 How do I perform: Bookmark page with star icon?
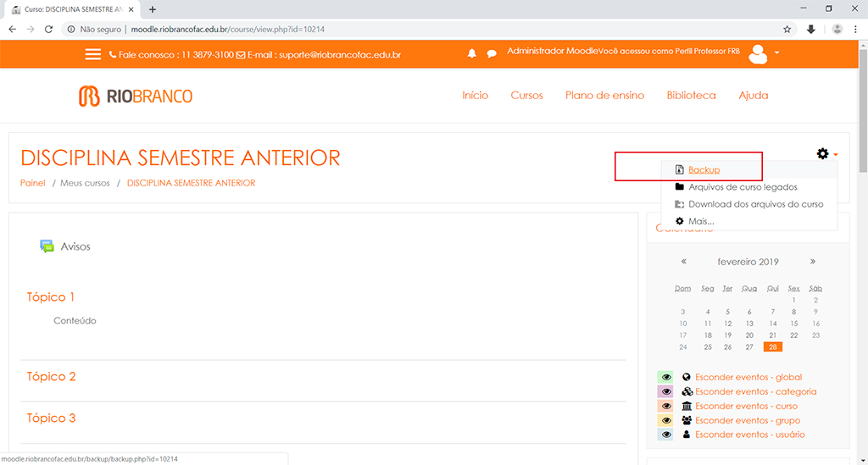tap(787, 30)
